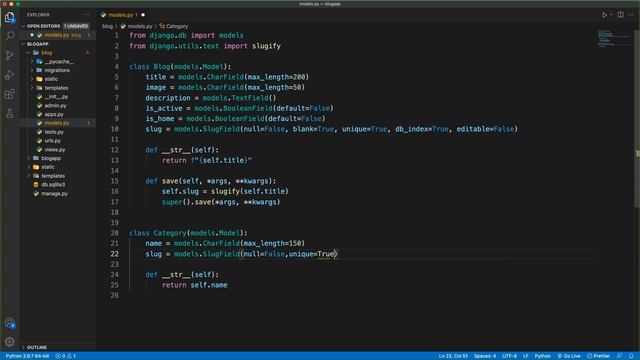Click the '1 UNSAVED' badge in Open Editors

click(76, 26)
